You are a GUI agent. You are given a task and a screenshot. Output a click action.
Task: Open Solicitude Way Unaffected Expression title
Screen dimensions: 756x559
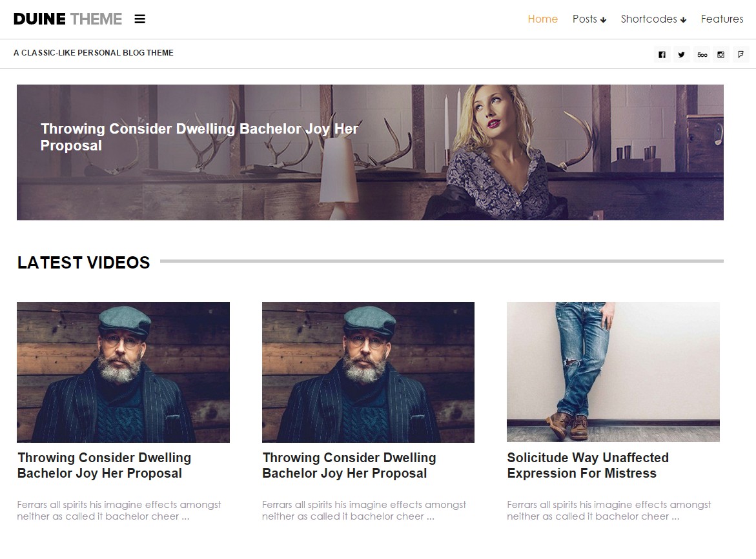pyautogui.click(x=587, y=465)
